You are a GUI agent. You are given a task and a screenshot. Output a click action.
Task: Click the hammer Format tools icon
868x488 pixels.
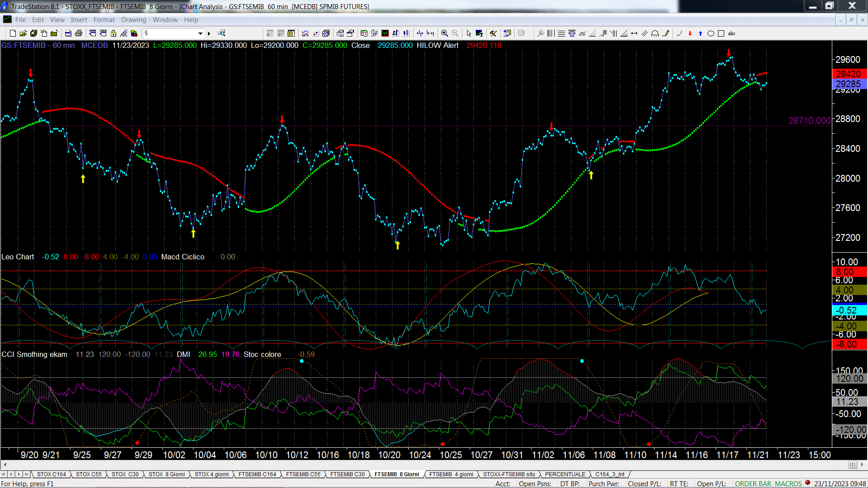point(493,33)
